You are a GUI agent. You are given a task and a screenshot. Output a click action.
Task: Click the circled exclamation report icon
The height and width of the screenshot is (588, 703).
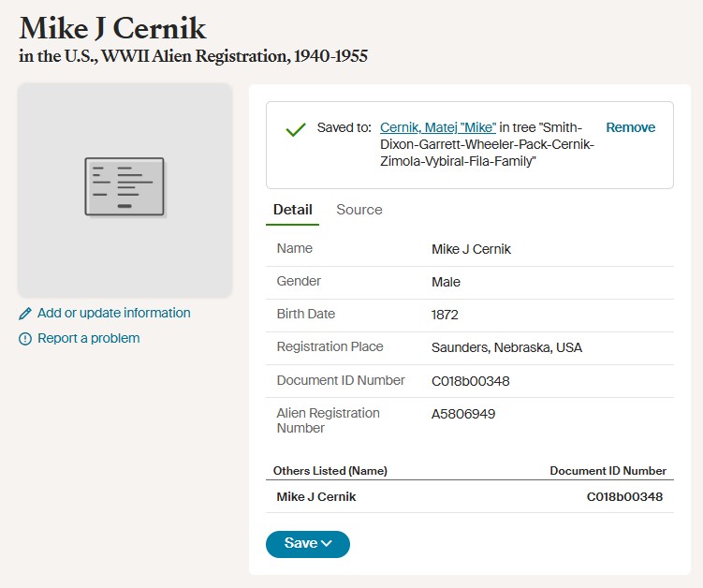[x=25, y=339]
